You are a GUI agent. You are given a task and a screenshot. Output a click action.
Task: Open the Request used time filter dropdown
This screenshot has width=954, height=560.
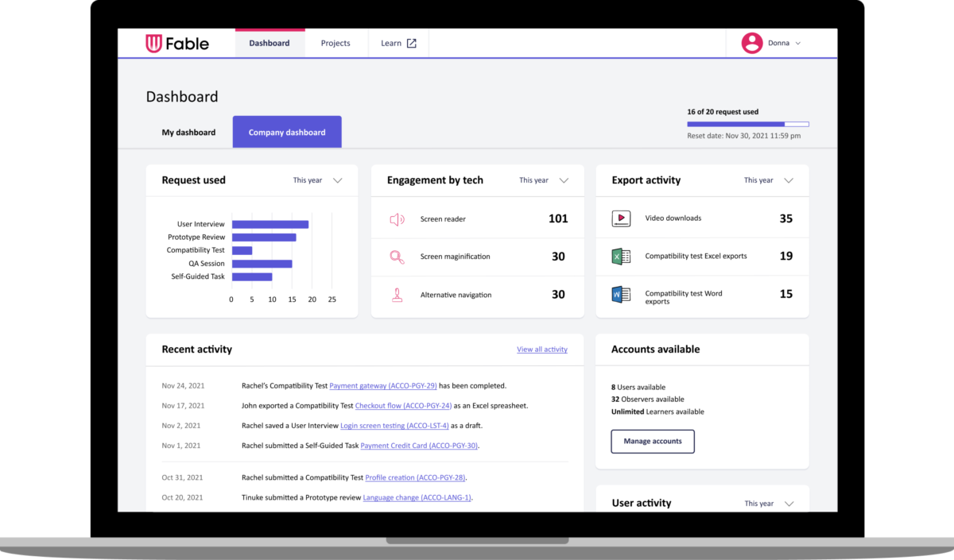(318, 180)
